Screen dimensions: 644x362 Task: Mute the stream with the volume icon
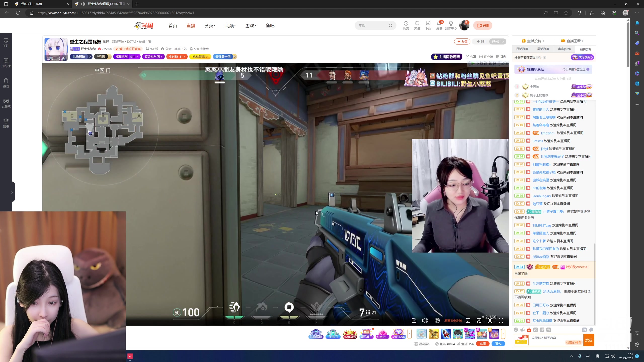[425, 320]
